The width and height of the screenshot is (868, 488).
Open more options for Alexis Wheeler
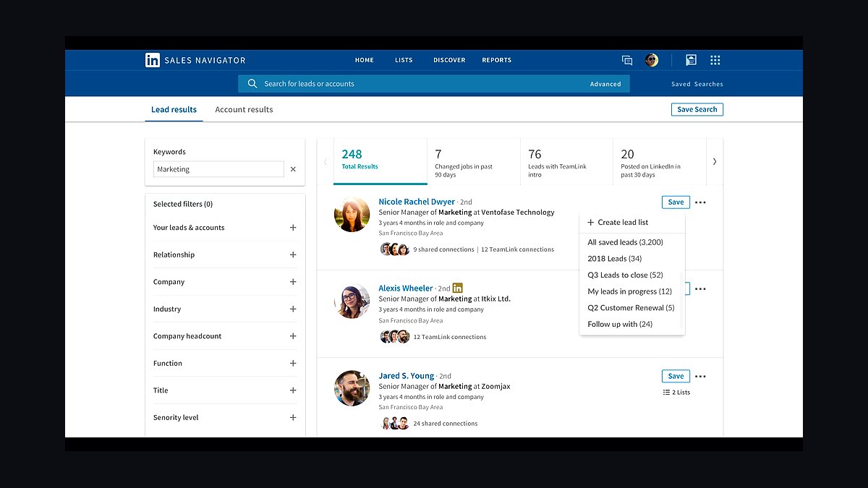click(x=700, y=289)
